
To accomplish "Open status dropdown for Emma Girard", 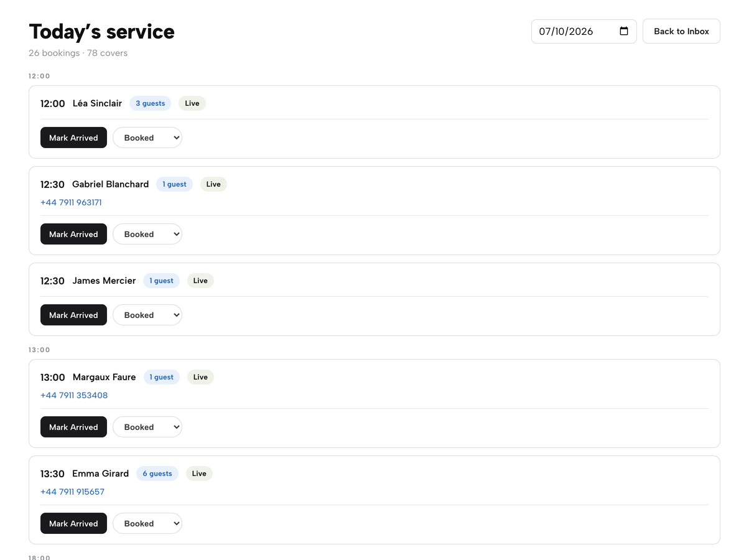I will 147,523.
